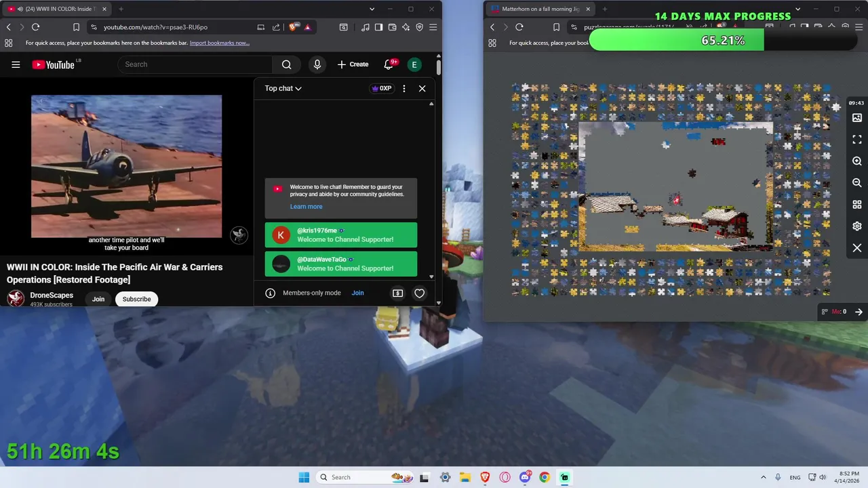Close the Matterhorn puzzle tab
Screen dimensions: 868x488
(588, 9)
